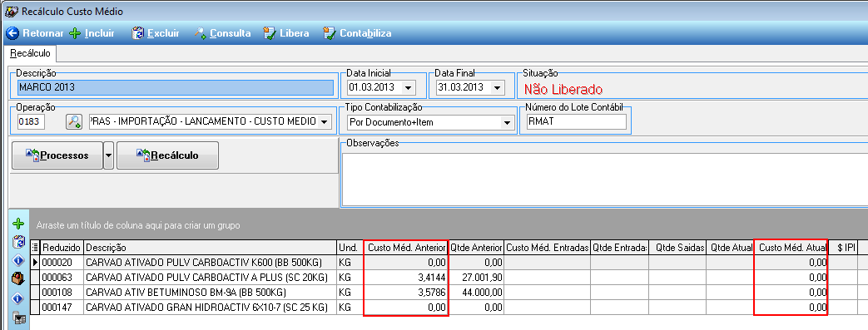Image resolution: width=868 pixels, height=330 pixels.
Task: Click CARVAO ATIVADO GRAN HIDROACTIV 6X10-7 description
Action: tap(211, 307)
